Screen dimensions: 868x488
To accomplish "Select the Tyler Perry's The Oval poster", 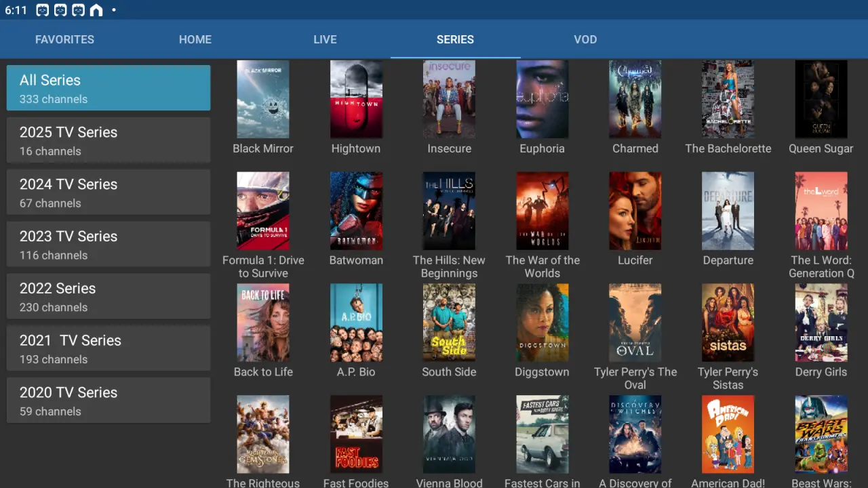I will [635, 323].
